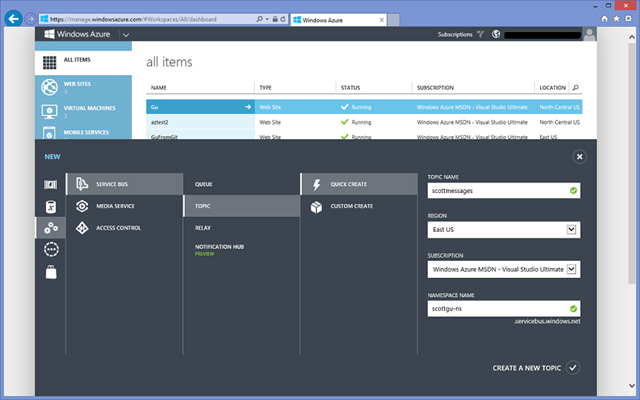Open a new browser tab

click(x=393, y=20)
